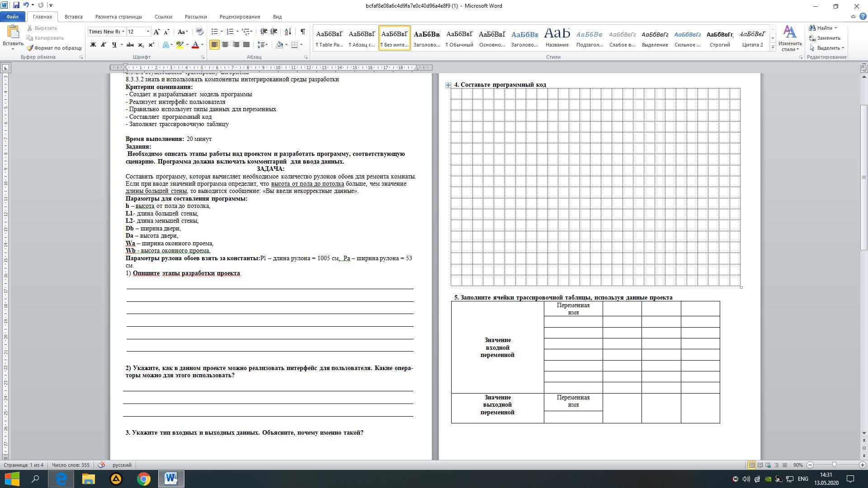The width and height of the screenshot is (868, 488).
Task: Open the font size 12 dropdown
Action: click(x=148, y=32)
